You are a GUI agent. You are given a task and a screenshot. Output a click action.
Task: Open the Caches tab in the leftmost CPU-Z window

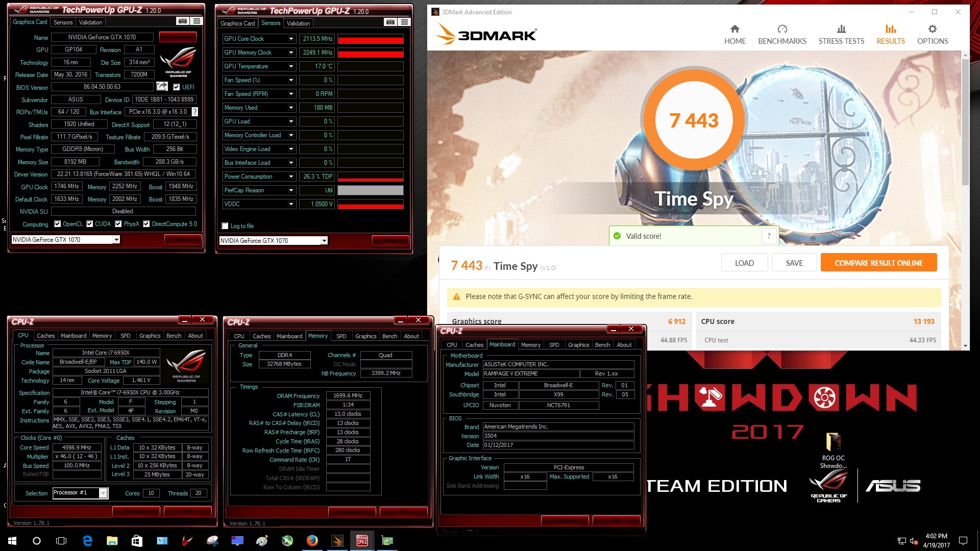[x=45, y=336]
